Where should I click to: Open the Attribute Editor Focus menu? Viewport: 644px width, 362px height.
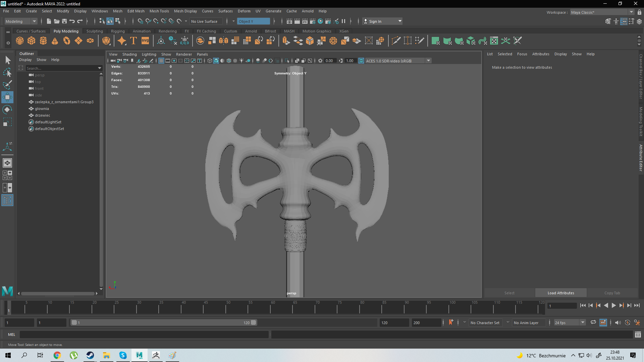click(x=522, y=54)
